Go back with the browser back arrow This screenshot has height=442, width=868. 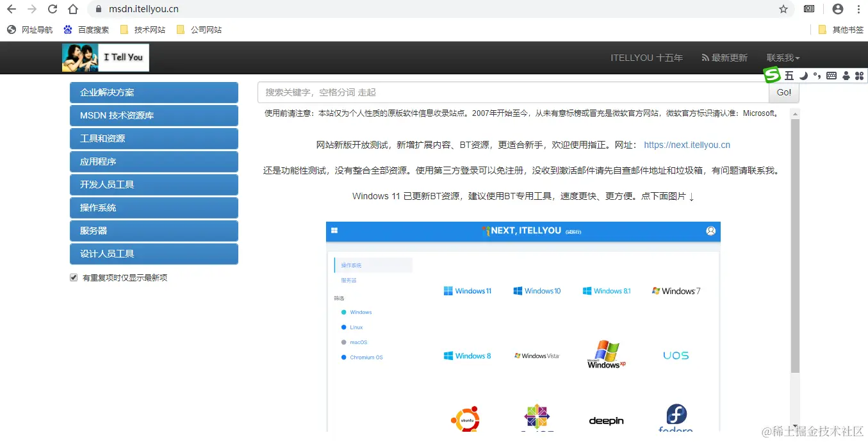click(12, 9)
